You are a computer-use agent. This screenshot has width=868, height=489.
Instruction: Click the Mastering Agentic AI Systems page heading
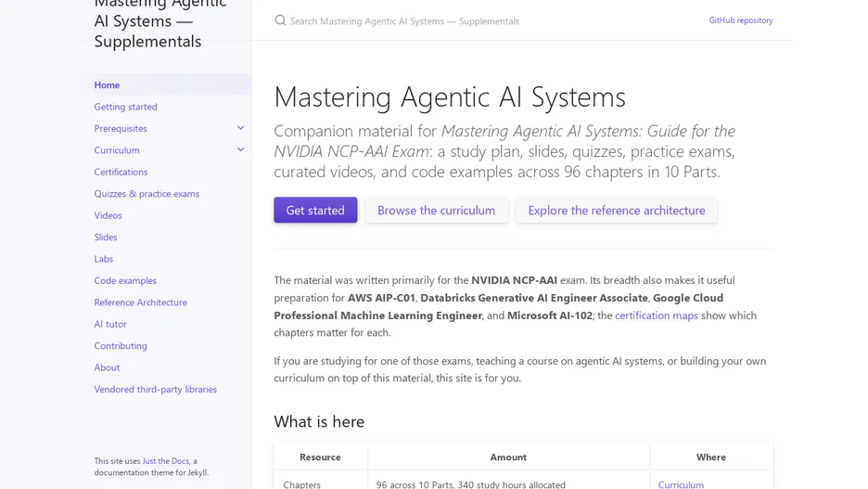click(450, 97)
